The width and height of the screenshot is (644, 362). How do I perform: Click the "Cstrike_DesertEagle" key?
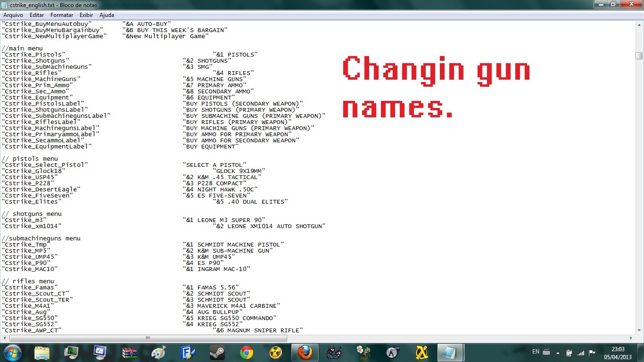click(41, 189)
